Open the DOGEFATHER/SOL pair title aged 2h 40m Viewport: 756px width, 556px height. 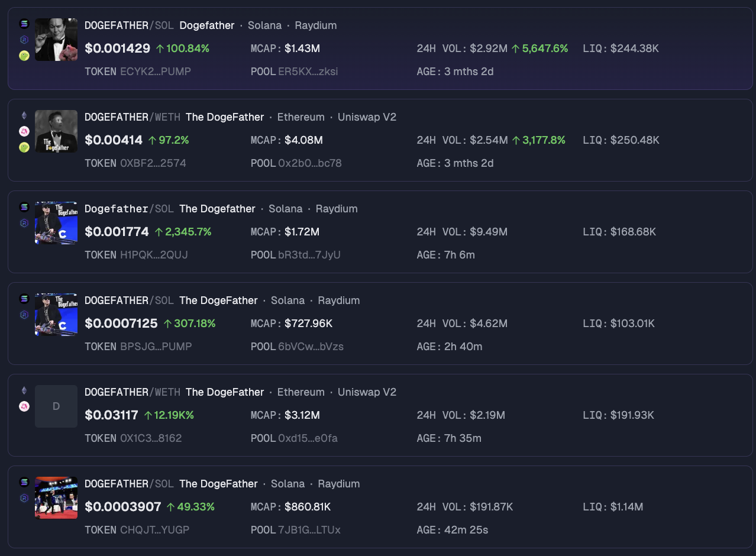[x=129, y=300]
